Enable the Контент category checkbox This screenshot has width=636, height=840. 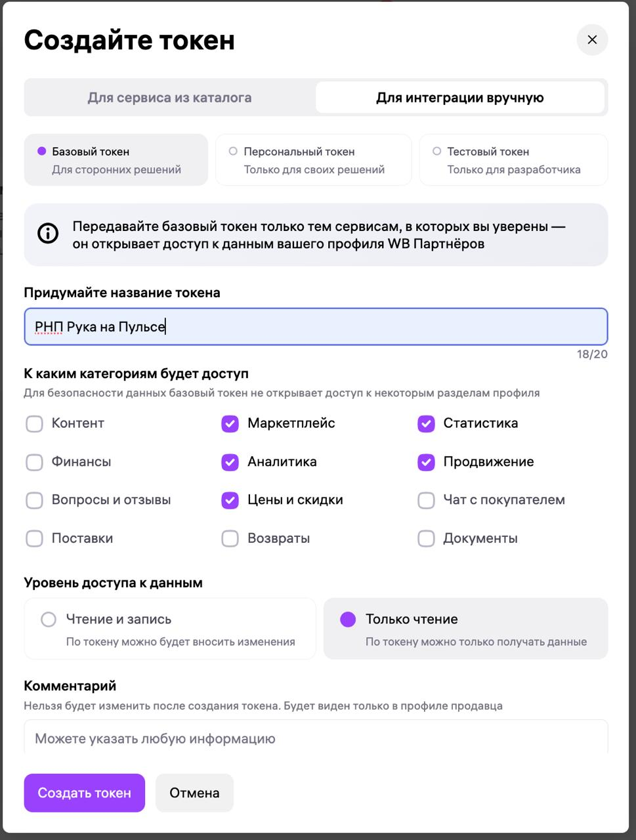34,424
